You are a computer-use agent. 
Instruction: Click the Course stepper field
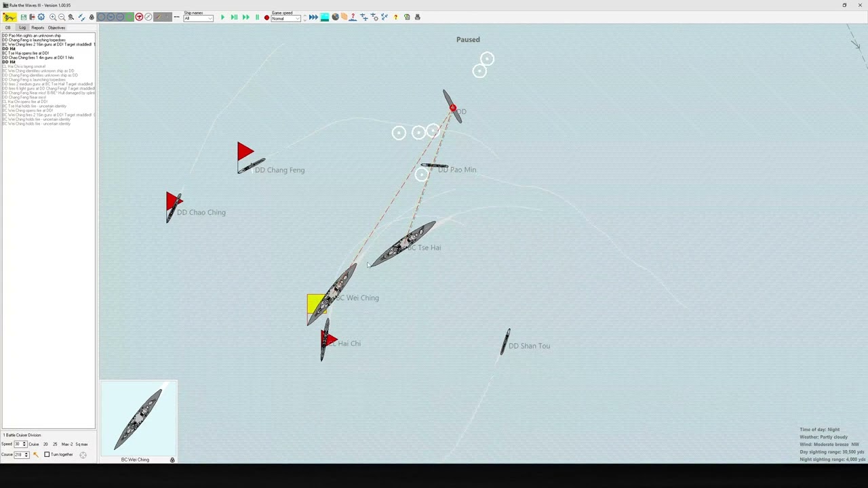click(x=21, y=455)
